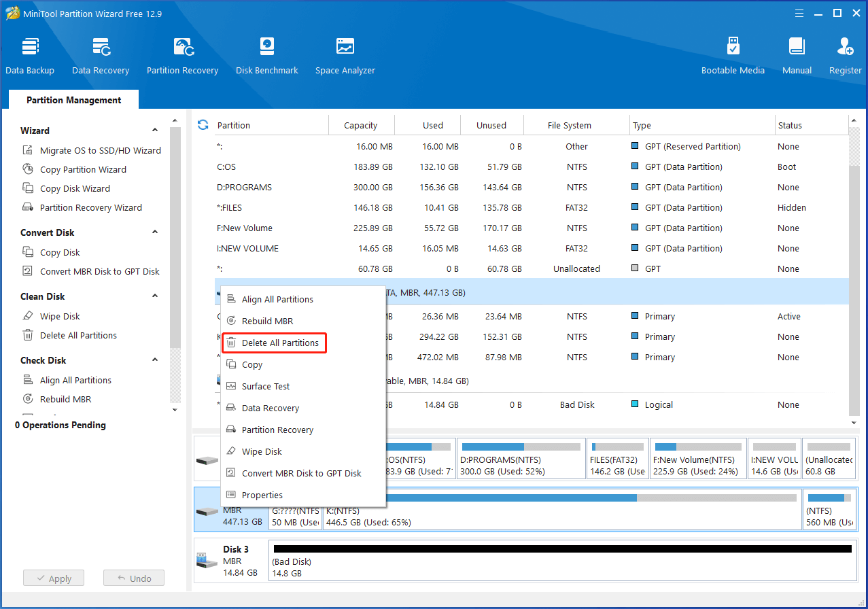This screenshot has height=609, width=868.
Task: Select Convert MBR Disk to GPT Disk in context menu
Action: coord(304,473)
